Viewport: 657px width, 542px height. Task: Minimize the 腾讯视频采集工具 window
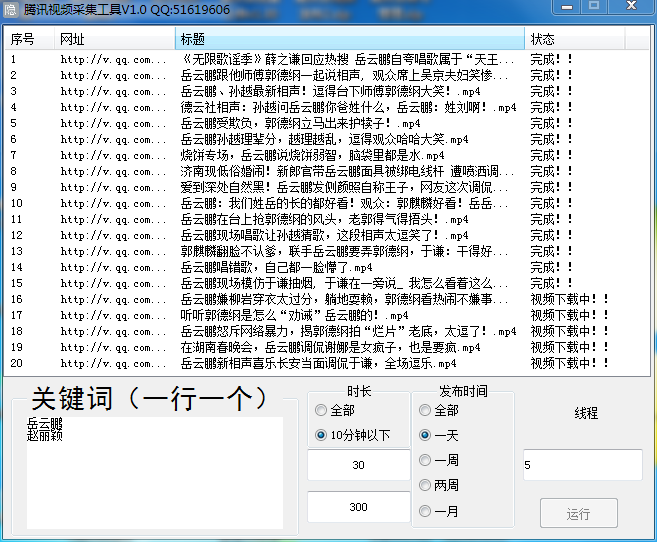pos(567,6)
